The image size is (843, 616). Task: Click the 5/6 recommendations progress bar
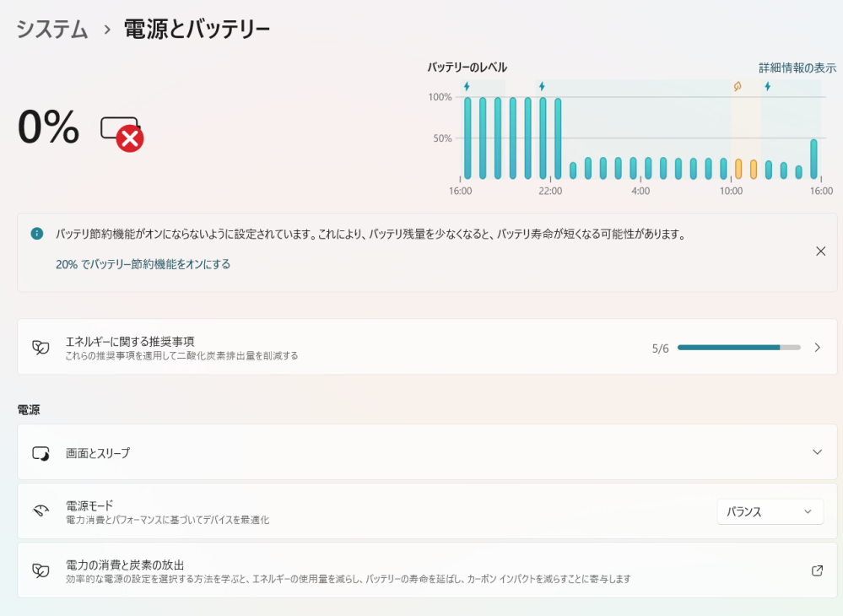(x=738, y=347)
